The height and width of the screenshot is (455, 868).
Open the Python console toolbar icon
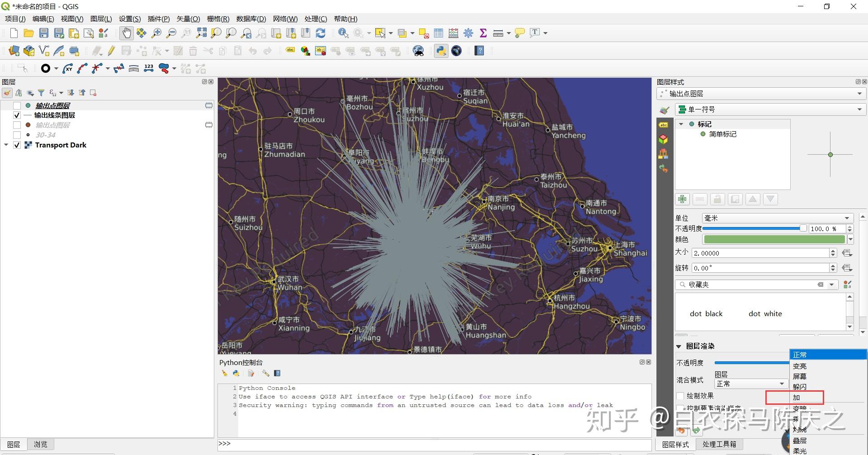pos(441,51)
